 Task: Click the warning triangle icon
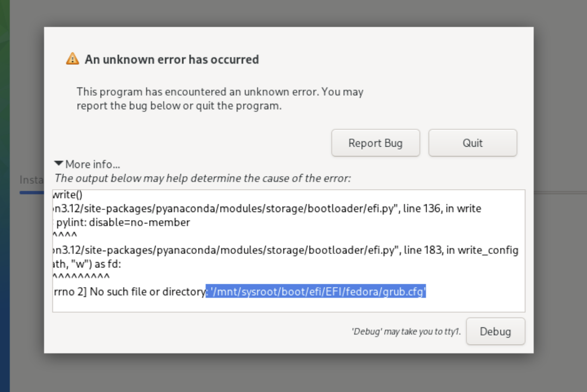click(72, 59)
